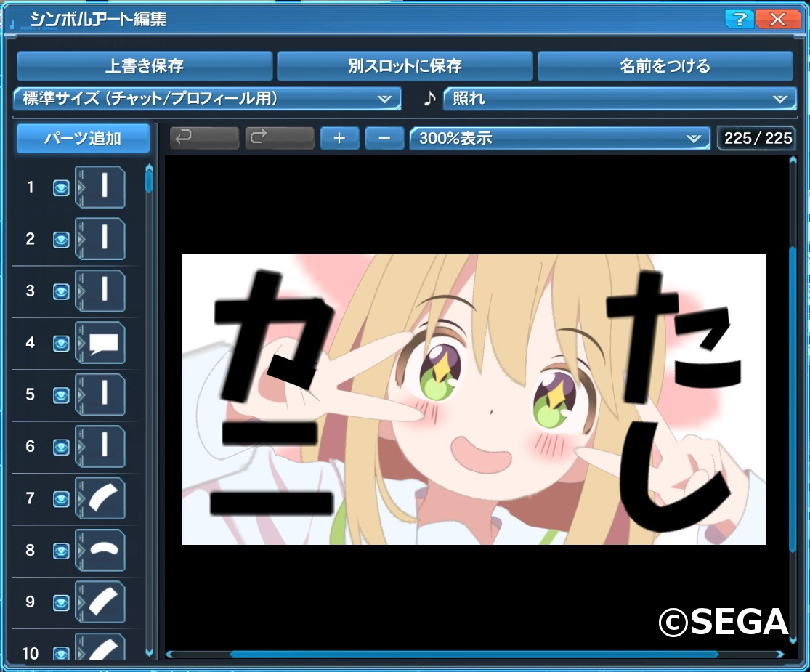The width and height of the screenshot is (810, 672).
Task: Zoom out with the minus button
Action: [x=384, y=139]
